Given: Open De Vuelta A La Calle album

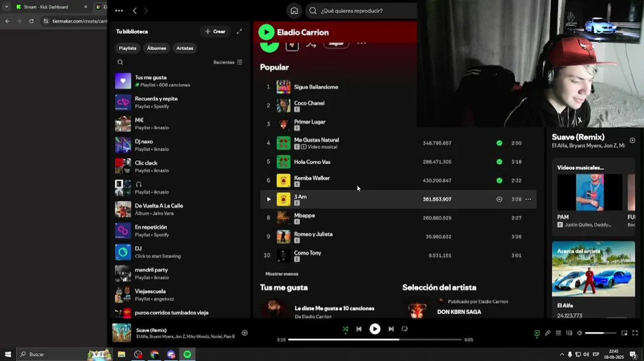Looking at the screenshot, I should click(x=181, y=210).
